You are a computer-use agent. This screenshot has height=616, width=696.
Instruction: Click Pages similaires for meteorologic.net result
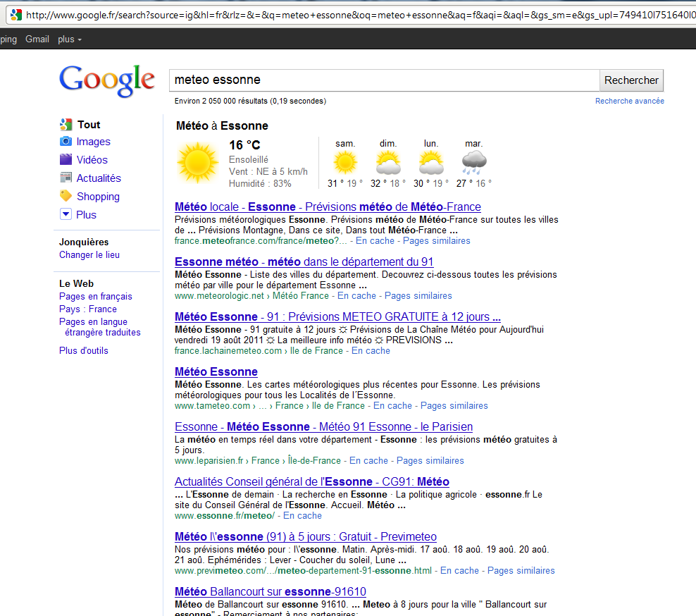418,296
